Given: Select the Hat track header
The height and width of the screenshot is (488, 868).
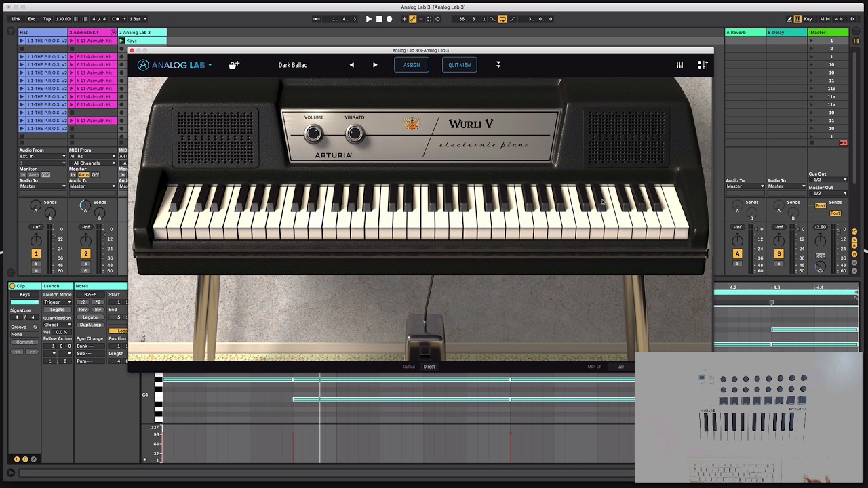Looking at the screenshot, I should pyautogui.click(x=43, y=32).
